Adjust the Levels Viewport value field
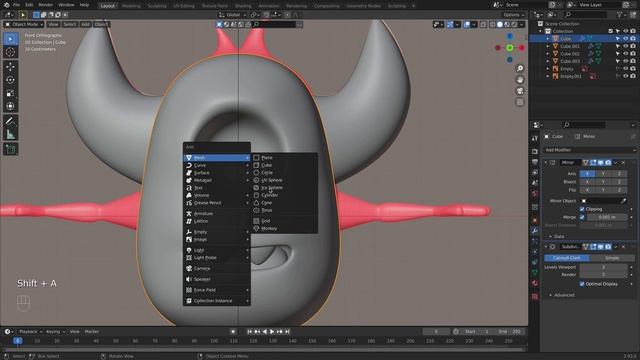 click(x=603, y=267)
